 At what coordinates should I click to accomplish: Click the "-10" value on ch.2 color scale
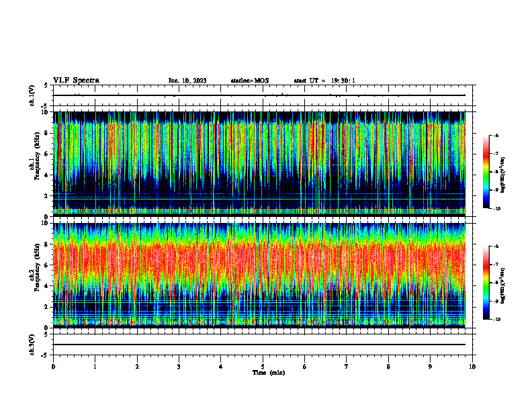496,320
